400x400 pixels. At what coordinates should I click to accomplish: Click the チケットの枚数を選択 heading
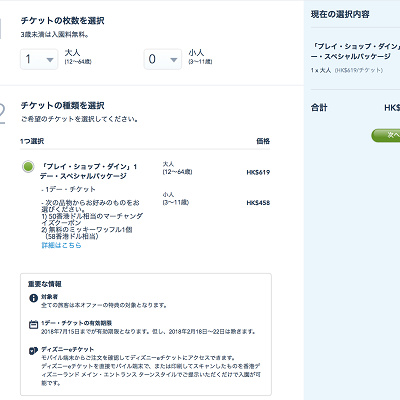pos(63,21)
